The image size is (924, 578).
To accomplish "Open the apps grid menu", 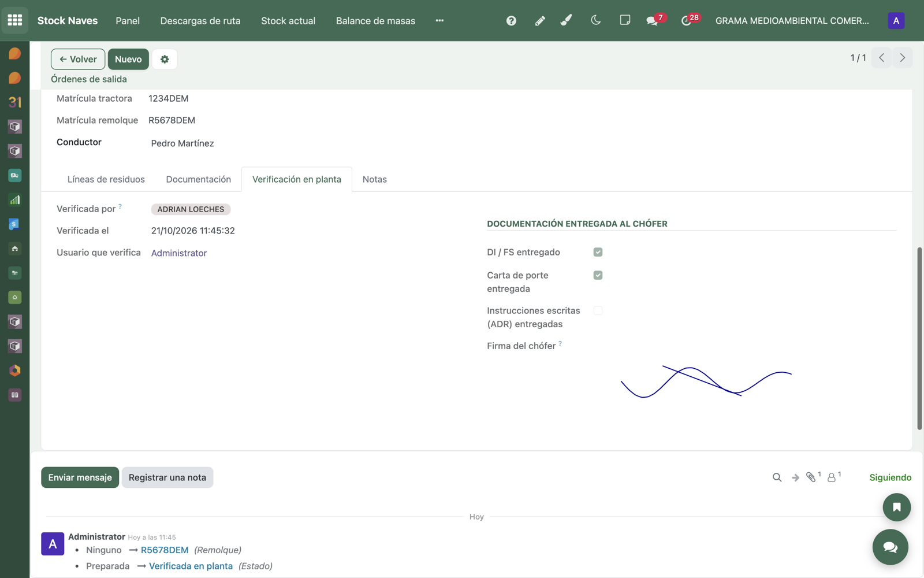I will (15, 20).
